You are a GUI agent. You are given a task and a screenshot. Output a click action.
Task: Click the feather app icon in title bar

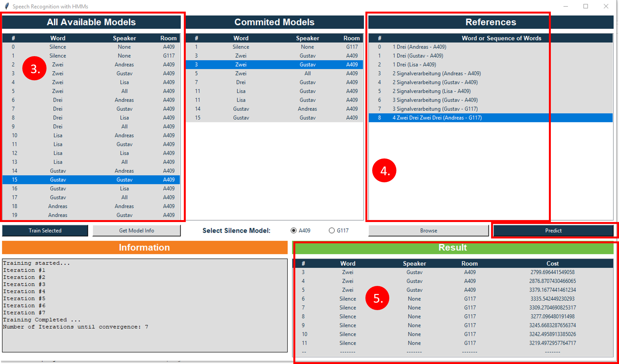[x=6, y=6]
